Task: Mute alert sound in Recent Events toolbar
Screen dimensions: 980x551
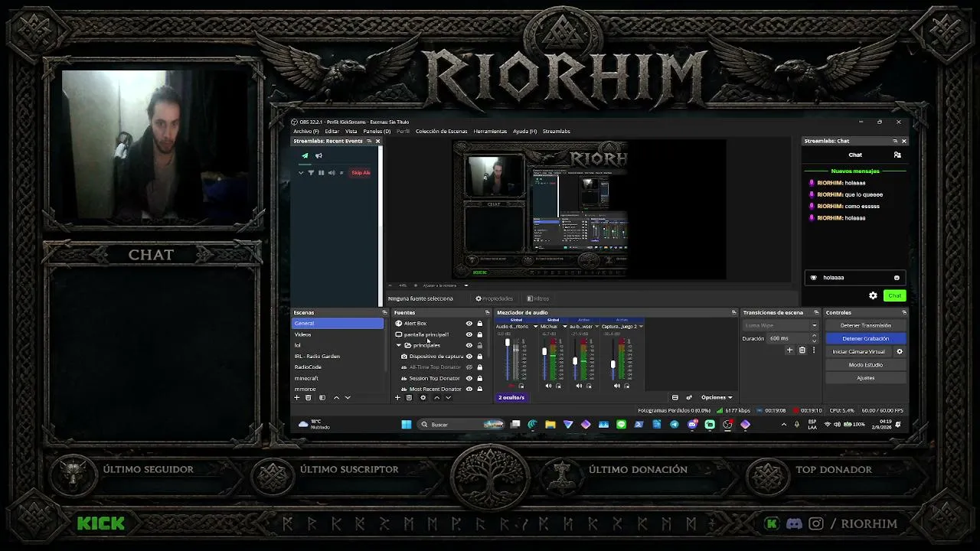Action: coord(332,173)
